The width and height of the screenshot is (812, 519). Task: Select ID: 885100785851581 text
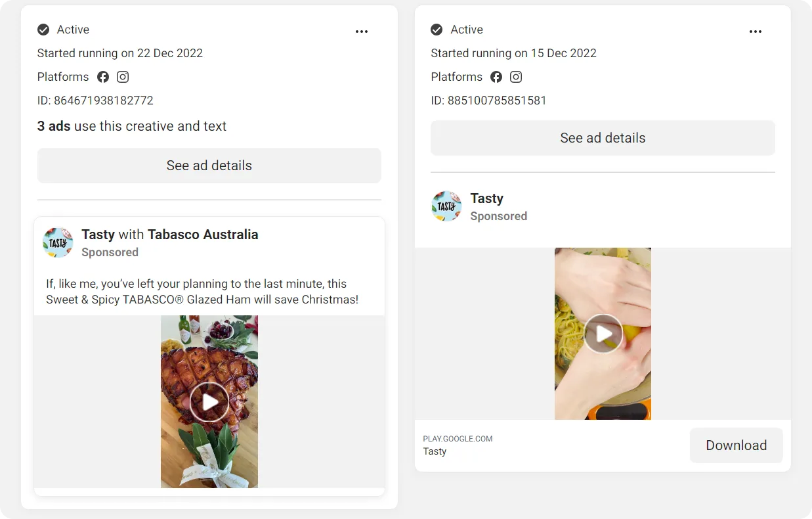(x=488, y=101)
